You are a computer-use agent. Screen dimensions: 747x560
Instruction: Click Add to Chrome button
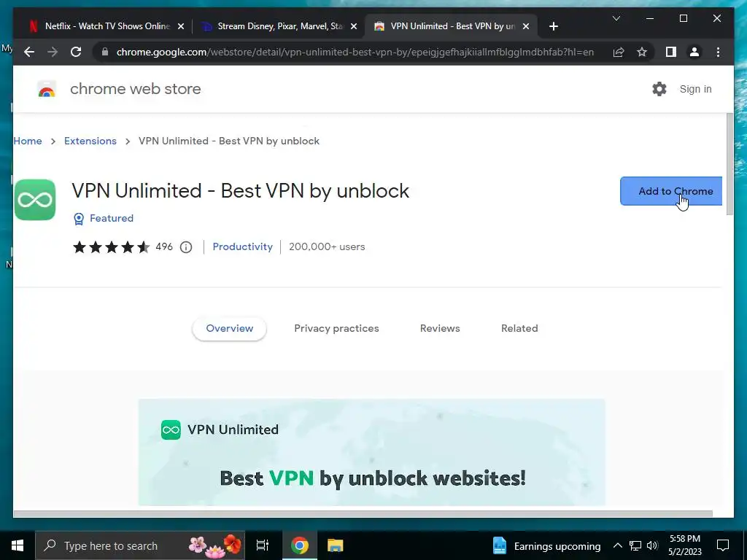671,191
